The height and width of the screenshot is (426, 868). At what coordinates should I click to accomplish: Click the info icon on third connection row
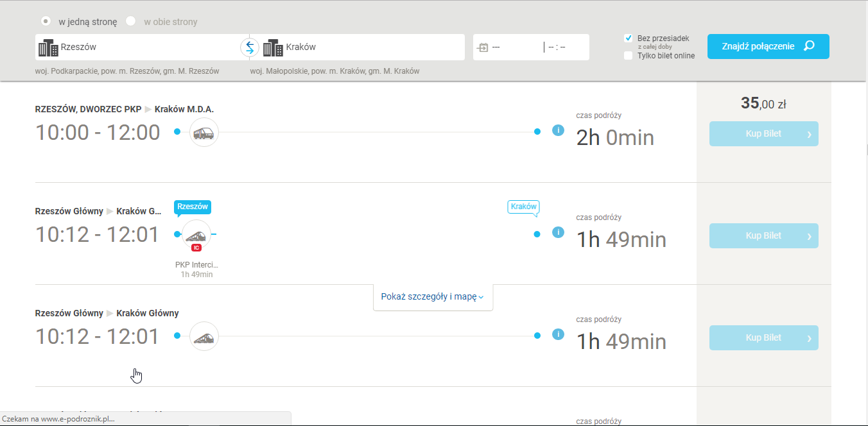pos(558,334)
